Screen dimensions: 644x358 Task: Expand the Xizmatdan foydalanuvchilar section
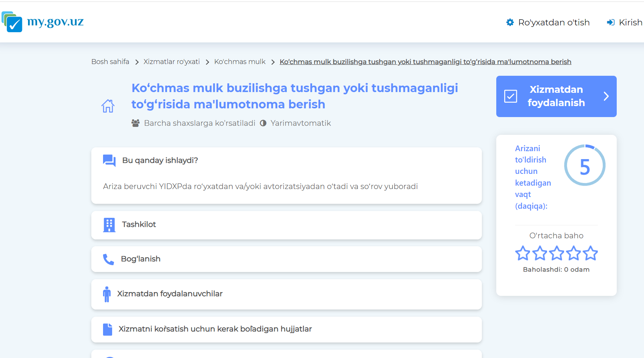click(x=286, y=294)
